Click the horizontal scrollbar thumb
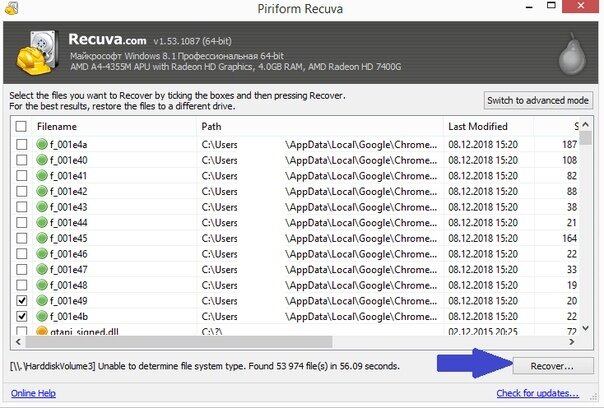 coord(179,342)
